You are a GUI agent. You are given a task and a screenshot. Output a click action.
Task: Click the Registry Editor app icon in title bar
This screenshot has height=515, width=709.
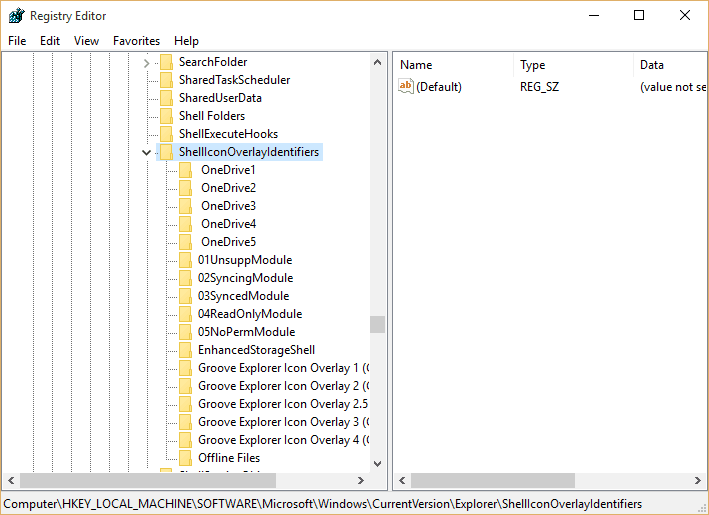tap(16, 16)
